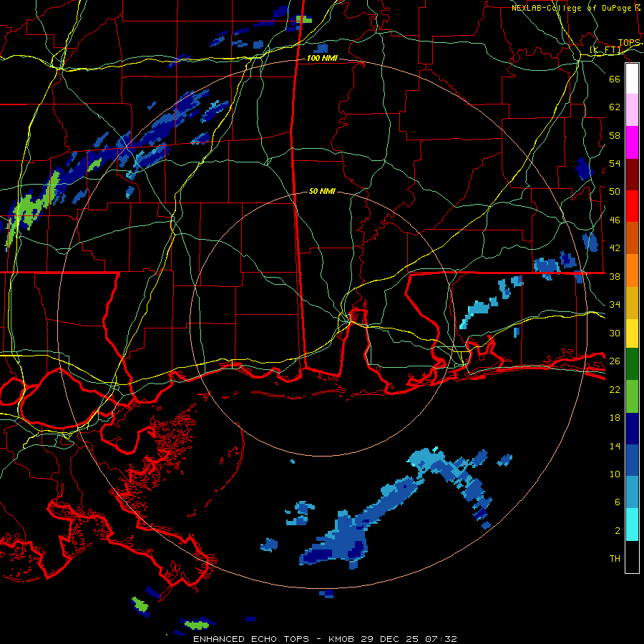Click legend value "50"
The height and width of the screenshot is (644, 644).
click(x=615, y=192)
